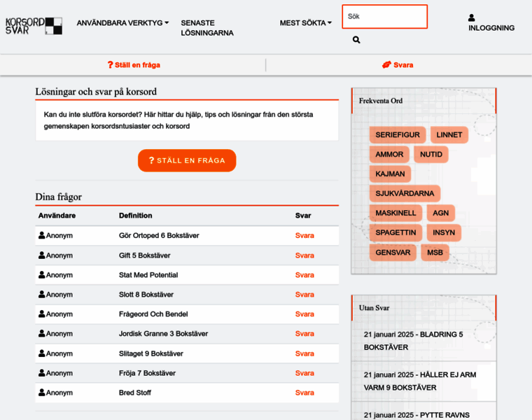Open the Inloggning login link

(x=491, y=28)
